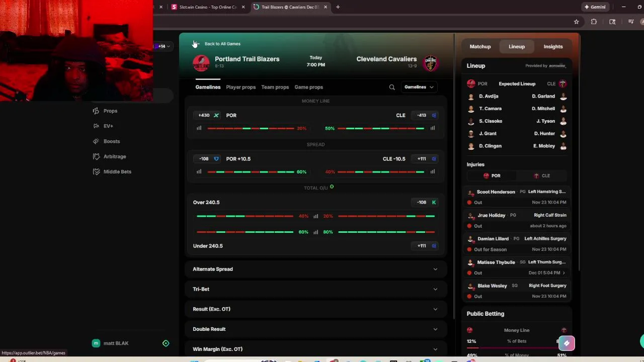Screen dimensions: 644x362
Task: Expand the Double Result section
Action: click(x=315, y=329)
